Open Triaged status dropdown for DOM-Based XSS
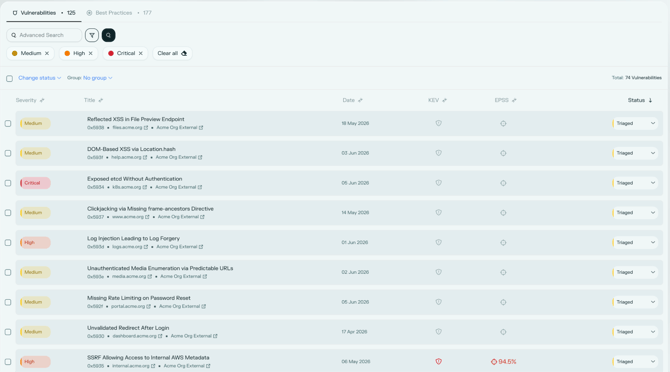 pyautogui.click(x=635, y=153)
